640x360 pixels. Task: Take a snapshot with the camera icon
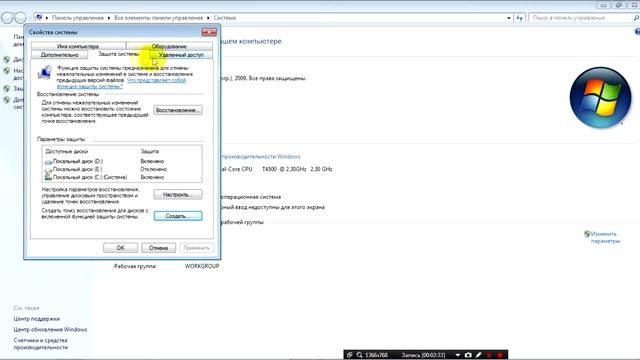(x=468, y=355)
